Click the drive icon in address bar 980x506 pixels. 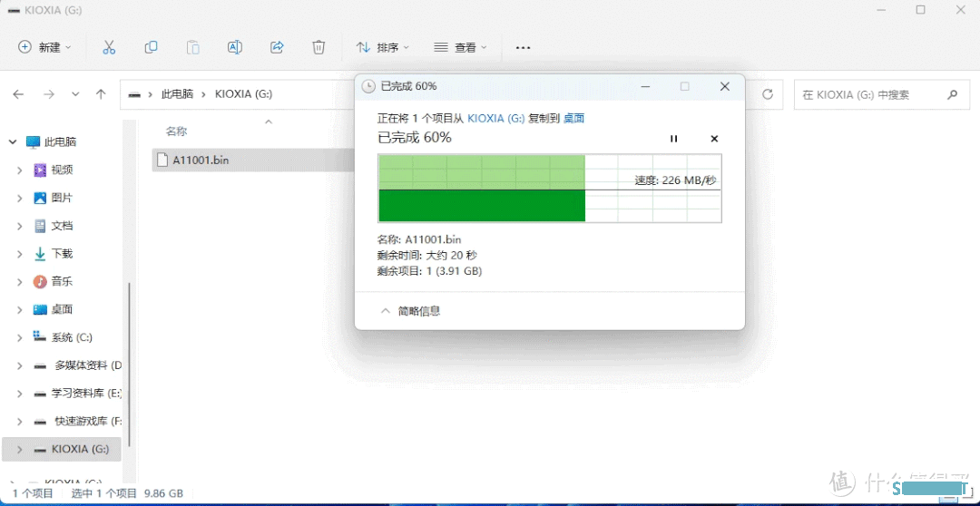coord(133,94)
